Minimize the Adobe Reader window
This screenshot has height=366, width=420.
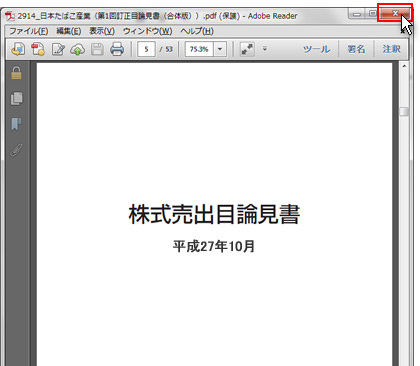(x=357, y=14)
